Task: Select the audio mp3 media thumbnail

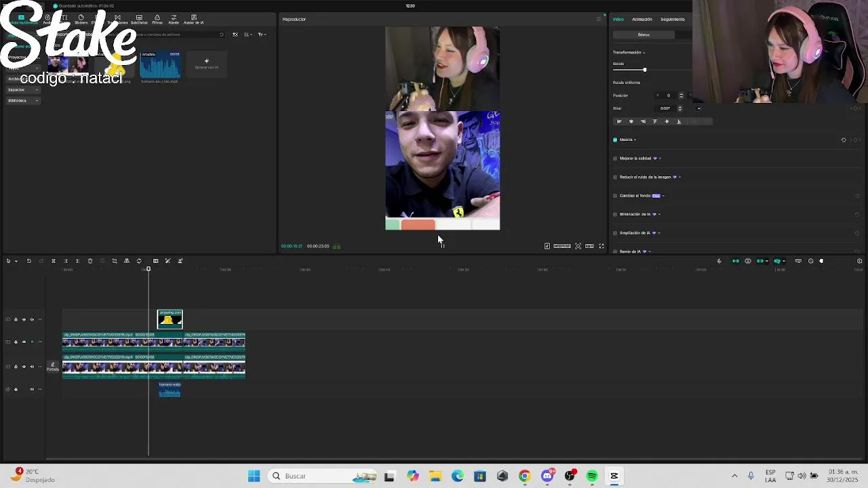Action: (x=160, y=65)
